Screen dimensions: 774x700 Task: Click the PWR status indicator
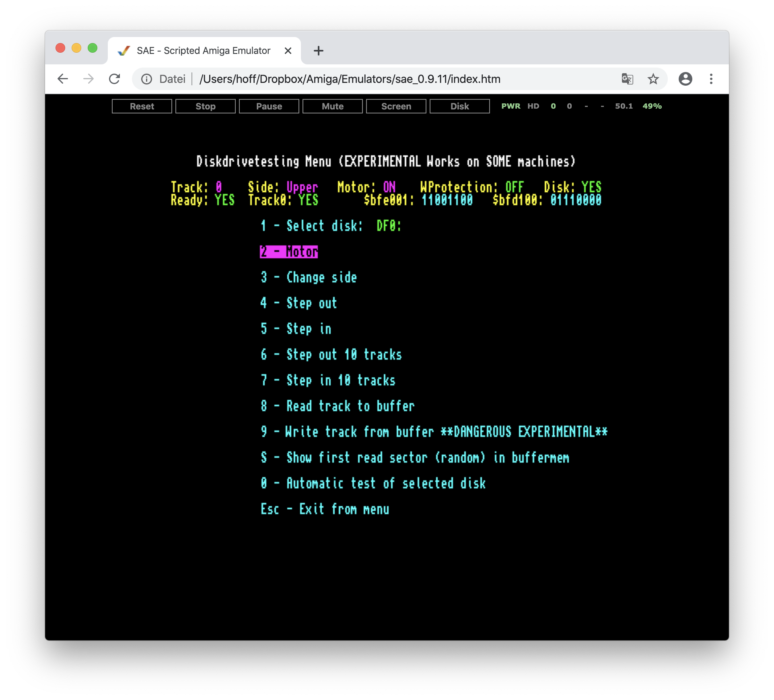tap(511, 106)
